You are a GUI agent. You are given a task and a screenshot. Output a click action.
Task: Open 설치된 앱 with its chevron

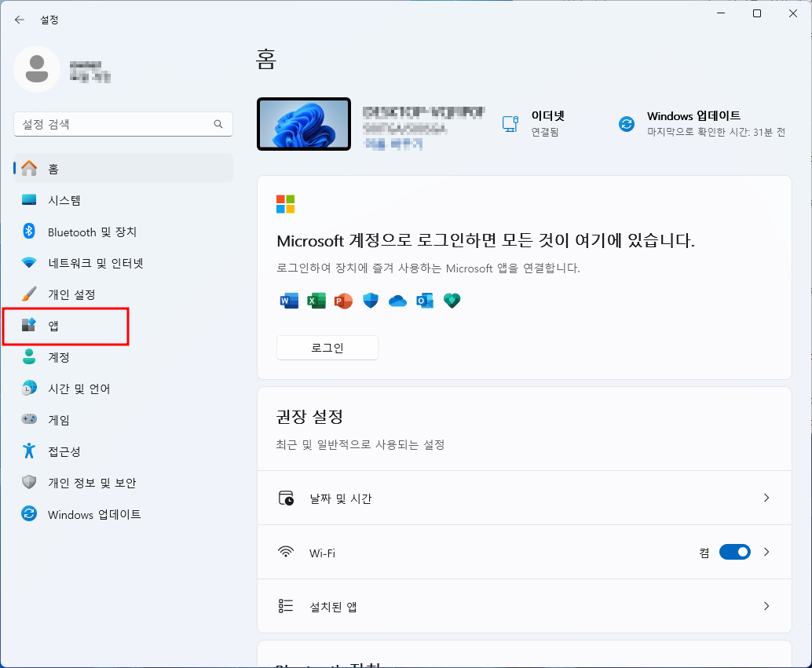[766, 606]
